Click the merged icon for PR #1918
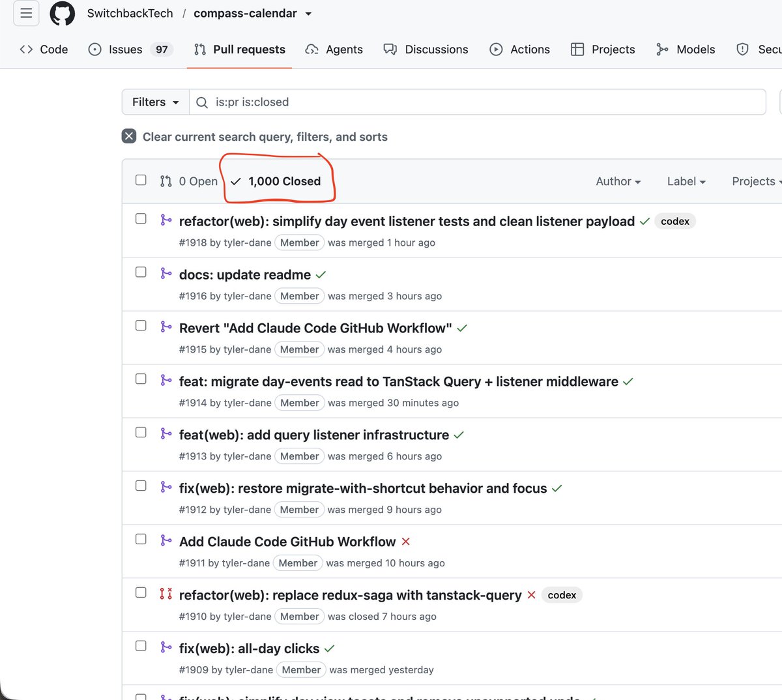 (166, 220)
